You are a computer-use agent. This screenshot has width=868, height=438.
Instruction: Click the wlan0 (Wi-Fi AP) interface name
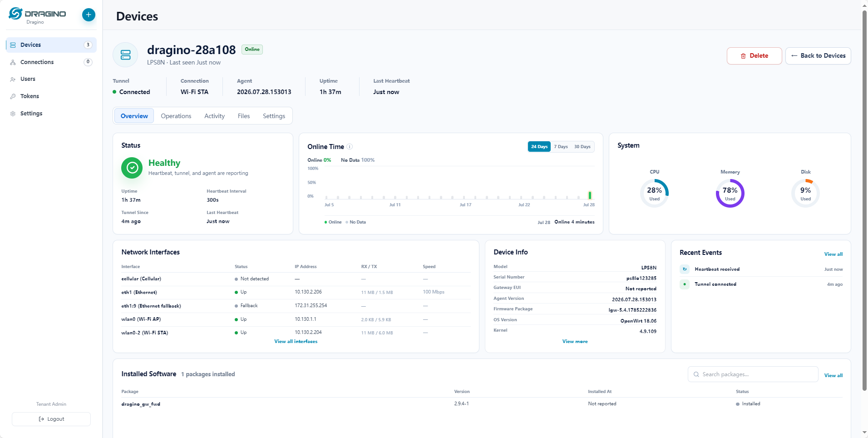pyautogui.click(x=141, y=319)
